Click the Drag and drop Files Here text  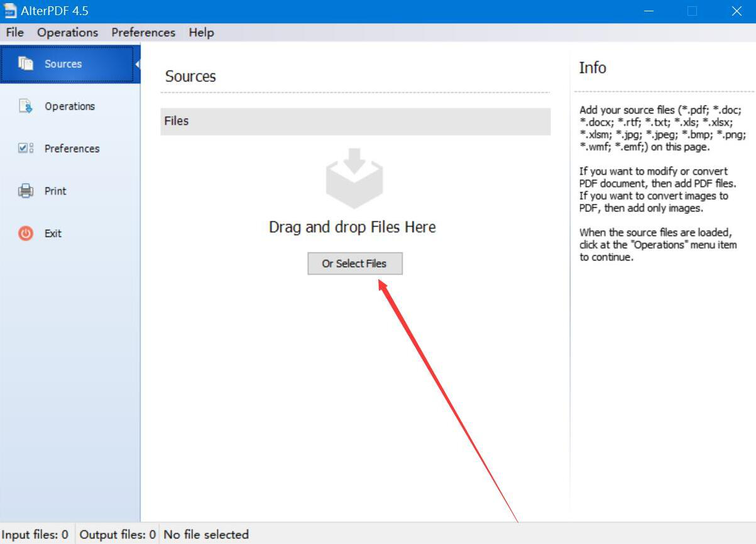click(x=353, y=227)
